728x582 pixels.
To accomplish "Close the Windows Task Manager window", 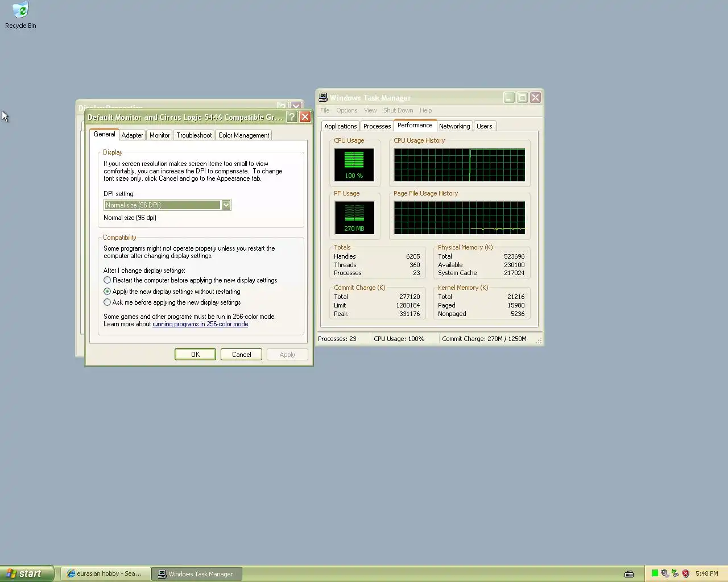I will 535,98.
